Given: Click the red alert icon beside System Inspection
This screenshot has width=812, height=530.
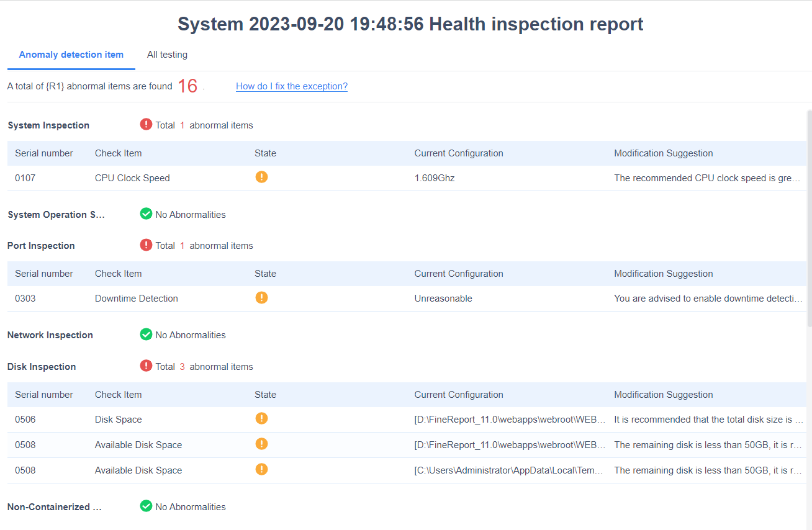Looking at the screenshot, I should point(146,124).
